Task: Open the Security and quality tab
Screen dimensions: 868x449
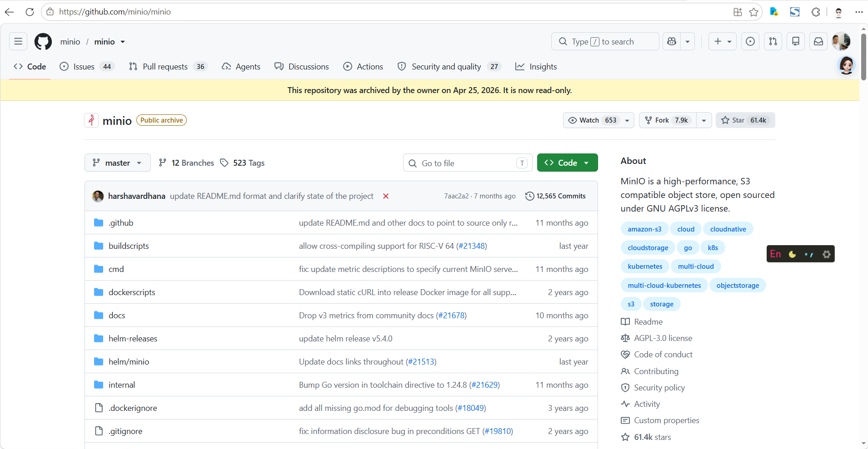Action: 449,67
